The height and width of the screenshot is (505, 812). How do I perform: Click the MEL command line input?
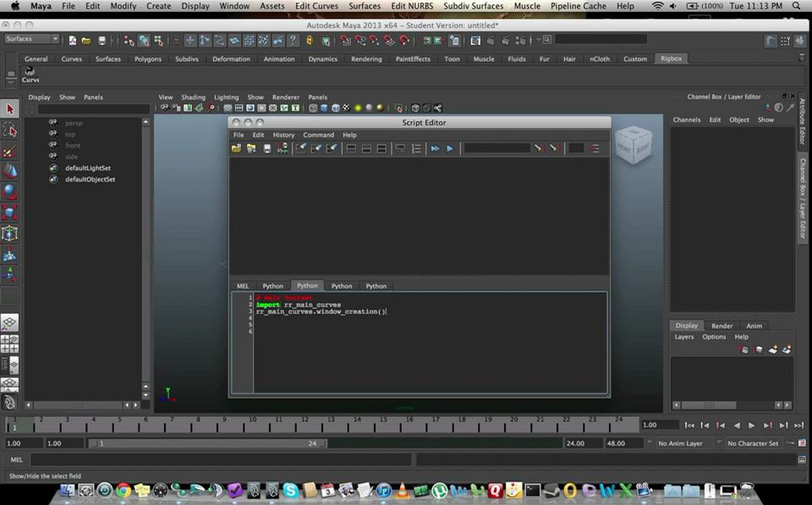tap(221, 460)
